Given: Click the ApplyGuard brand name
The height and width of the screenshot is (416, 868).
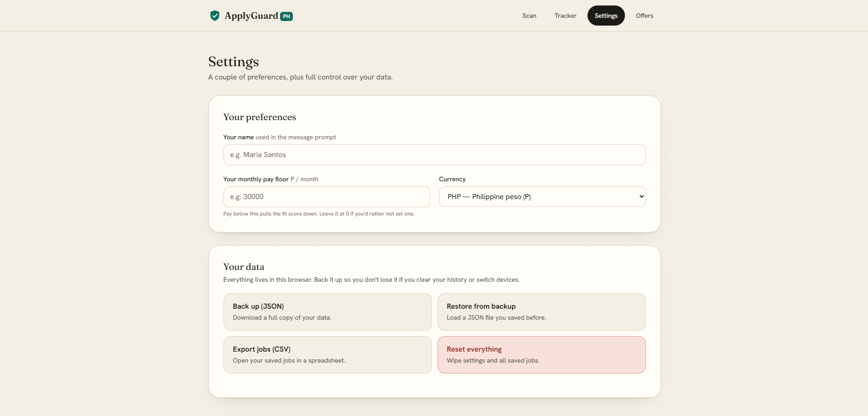Looking at the screenshot, I should [251, 16].
